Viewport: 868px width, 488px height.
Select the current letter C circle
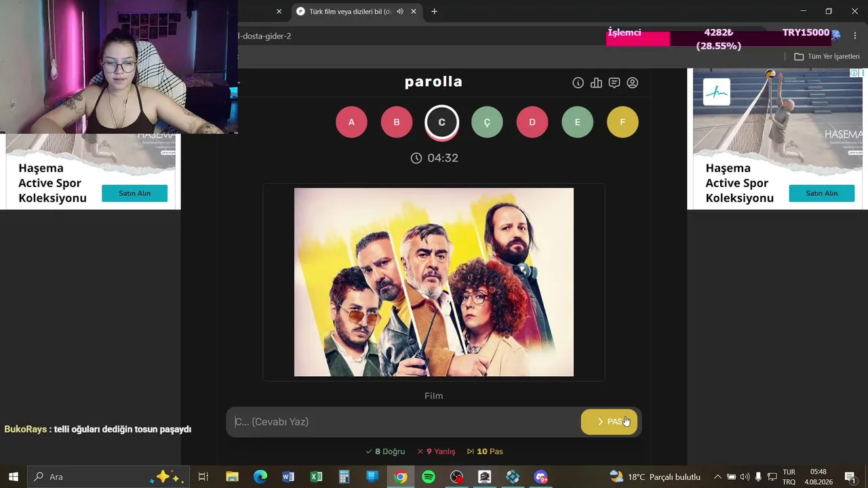tap(442, 122)
